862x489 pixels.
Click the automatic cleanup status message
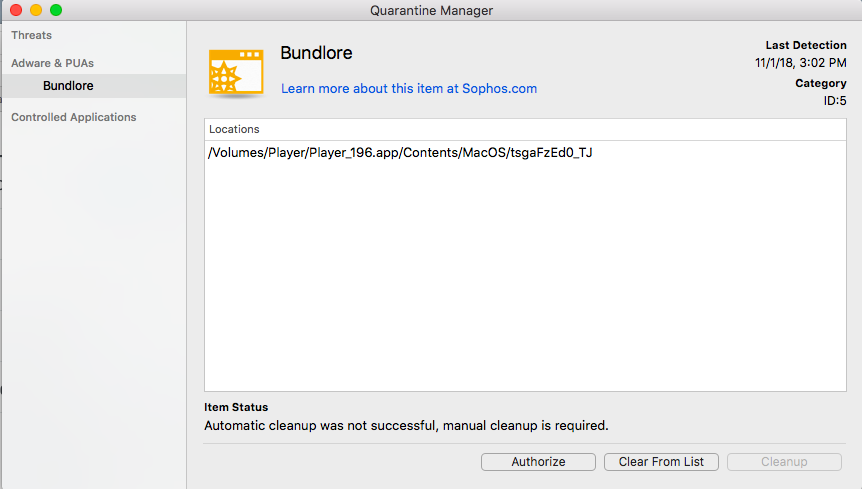[x=405, y=425]
